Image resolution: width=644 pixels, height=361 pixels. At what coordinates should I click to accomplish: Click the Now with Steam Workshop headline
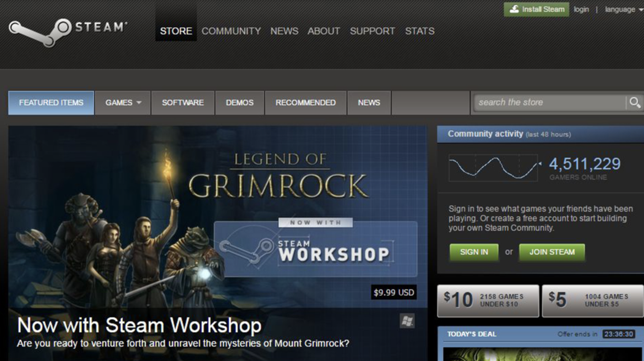click(x=139, y=325)
